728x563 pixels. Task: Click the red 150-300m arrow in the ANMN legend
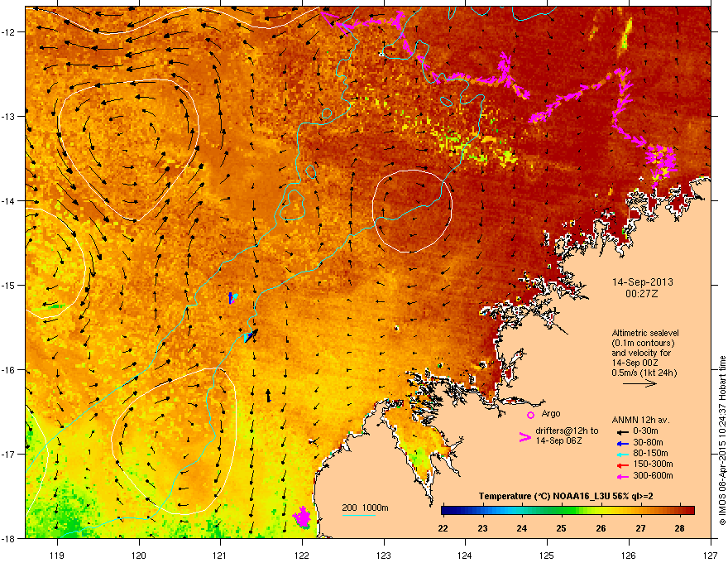(x=622, y=464)
